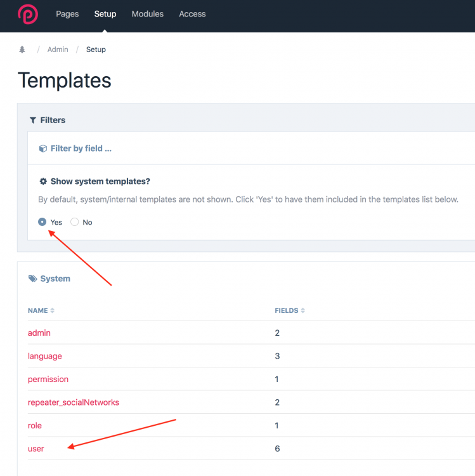Collapse the System templates group

(55, 279)
